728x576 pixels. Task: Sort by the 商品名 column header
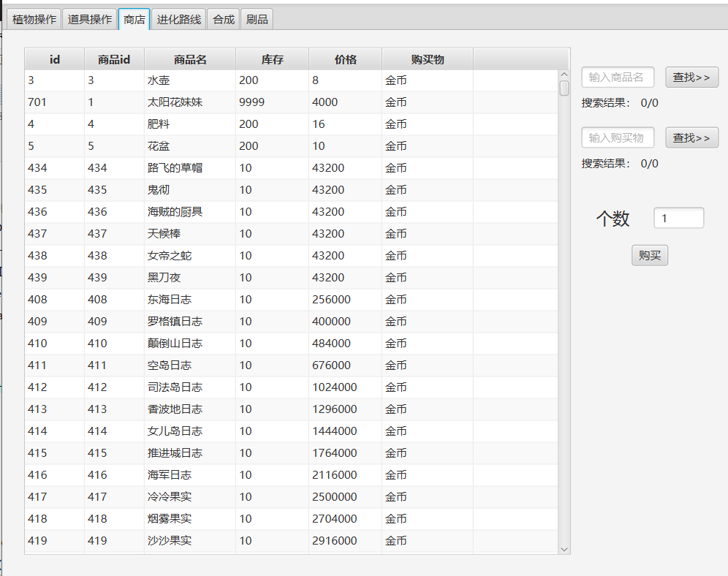click(190, 59)
